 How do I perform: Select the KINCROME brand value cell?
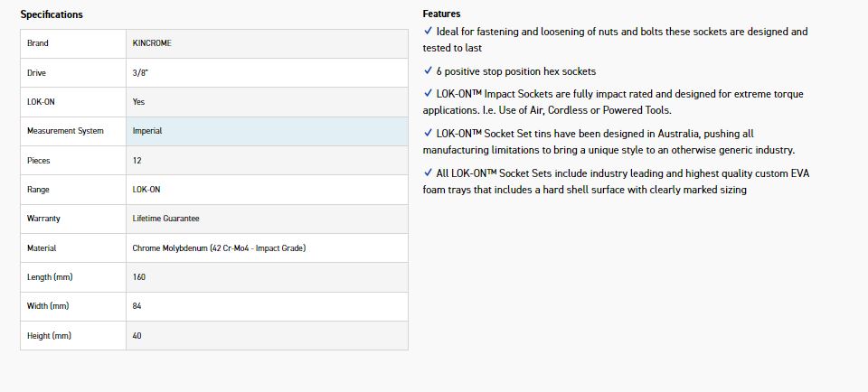(x=152, y=43)
